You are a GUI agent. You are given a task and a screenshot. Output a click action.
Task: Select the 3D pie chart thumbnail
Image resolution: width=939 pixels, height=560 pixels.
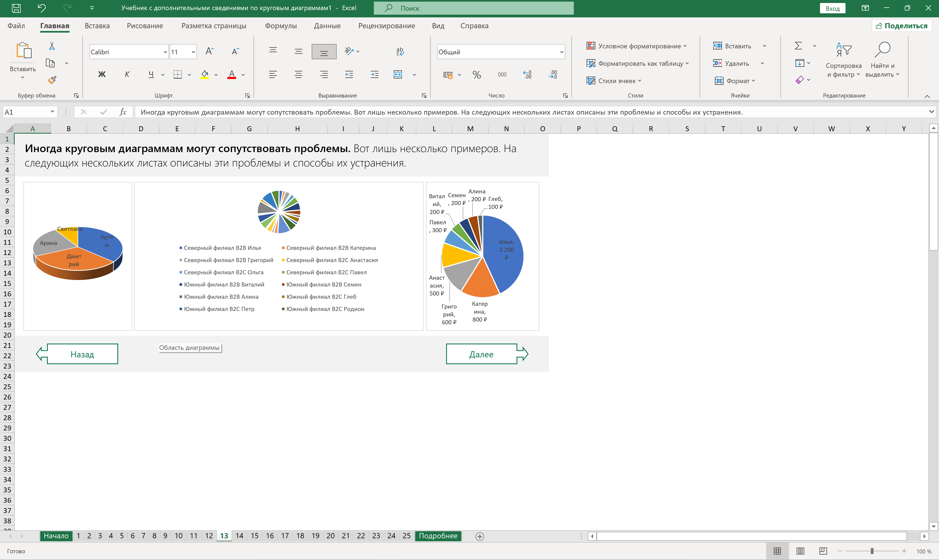coord(78,256)
